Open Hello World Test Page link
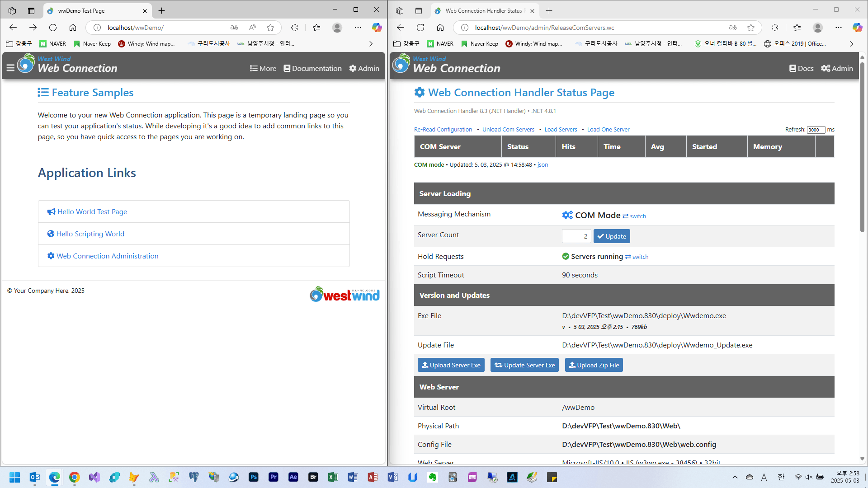 point(87,211)
